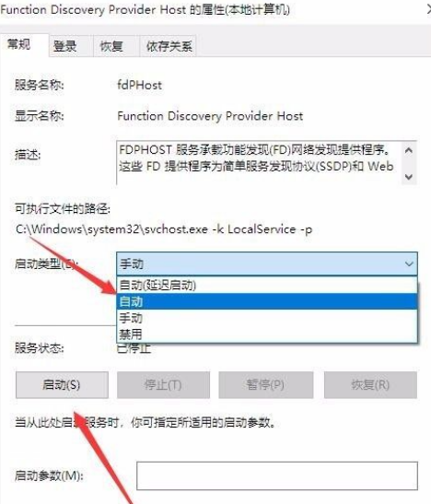Click the fdPHost service name text
The image size is (431, 504).
point(139,85)
